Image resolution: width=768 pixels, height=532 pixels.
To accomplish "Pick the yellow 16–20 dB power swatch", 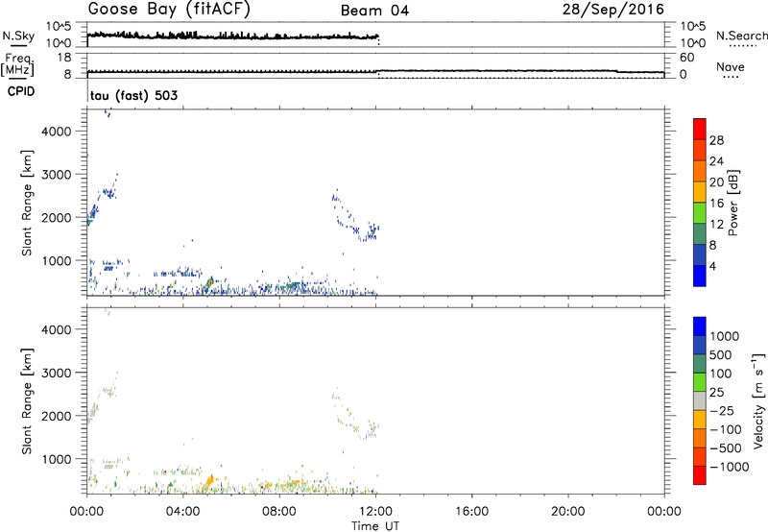I will tap(700, 192).
